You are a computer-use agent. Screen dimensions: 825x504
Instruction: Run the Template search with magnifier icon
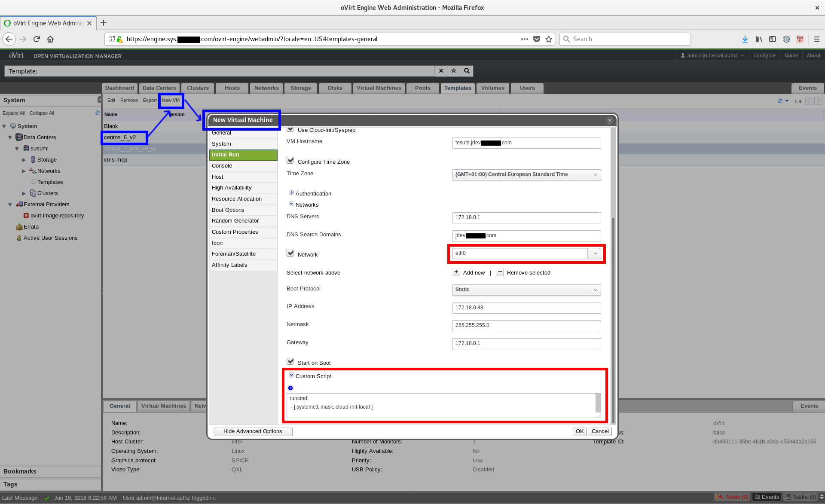pyautogui.click(x=467, y=71)
